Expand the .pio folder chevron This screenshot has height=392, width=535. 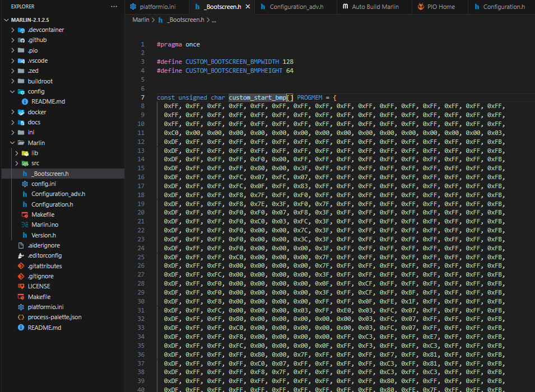tap(13, 50)
